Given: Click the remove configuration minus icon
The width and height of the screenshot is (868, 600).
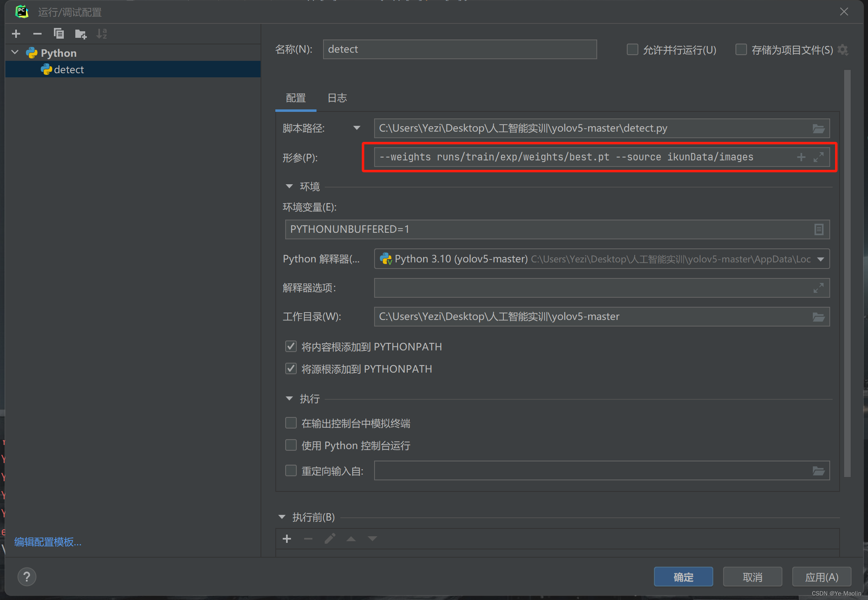Looking at the screenshot, I should [37, 34].
